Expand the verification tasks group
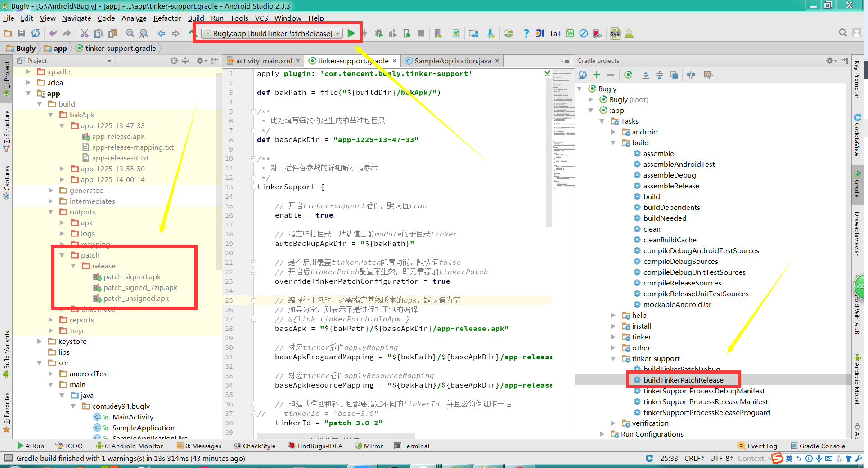 613,423
